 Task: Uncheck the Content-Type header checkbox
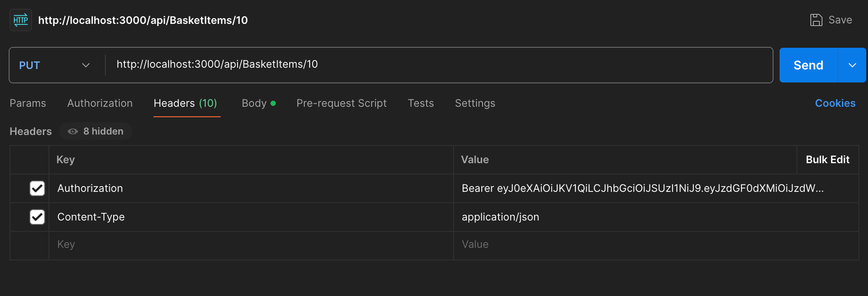point(37,217)
